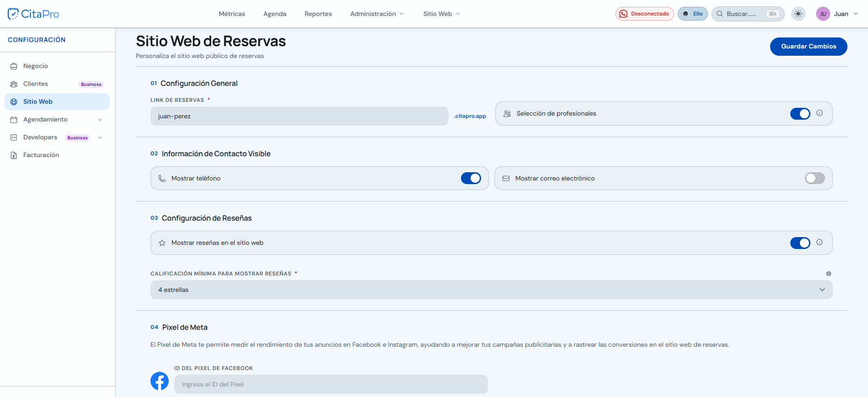The width and height of the screenshot is (868, 397).
Task: Click the Configuración General section heading
Action: 199,83
